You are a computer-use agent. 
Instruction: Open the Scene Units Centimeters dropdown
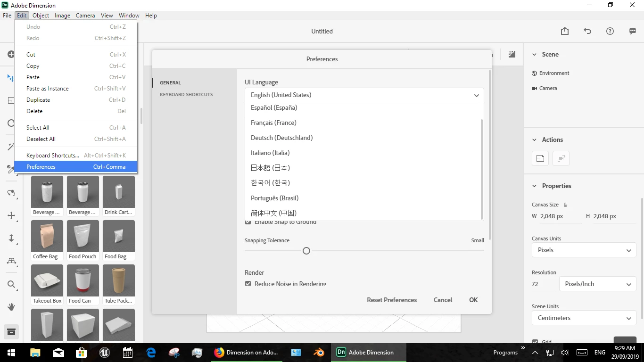tap(584, 318)
